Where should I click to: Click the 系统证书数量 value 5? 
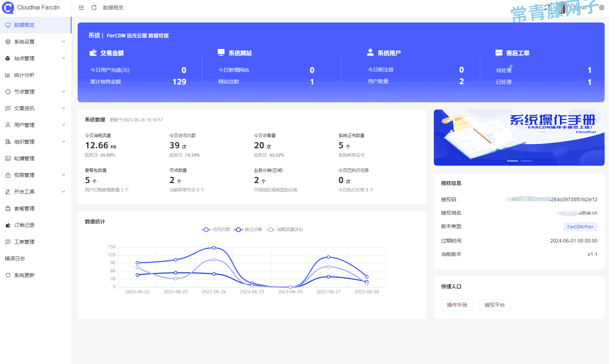pyautogui.click(x=341, y=145)
